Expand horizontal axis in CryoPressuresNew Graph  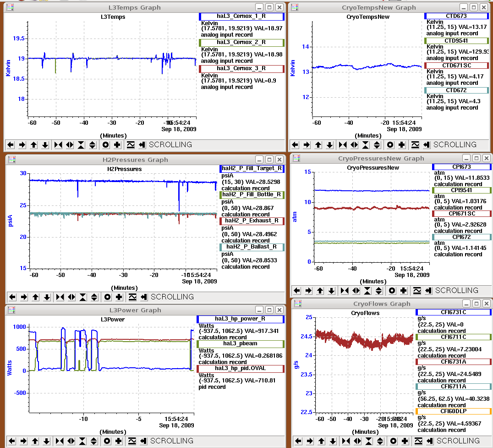tap(356, 291)
